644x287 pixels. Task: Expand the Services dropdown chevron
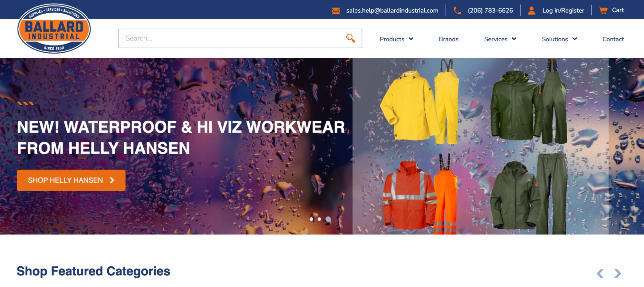point(514,39)
